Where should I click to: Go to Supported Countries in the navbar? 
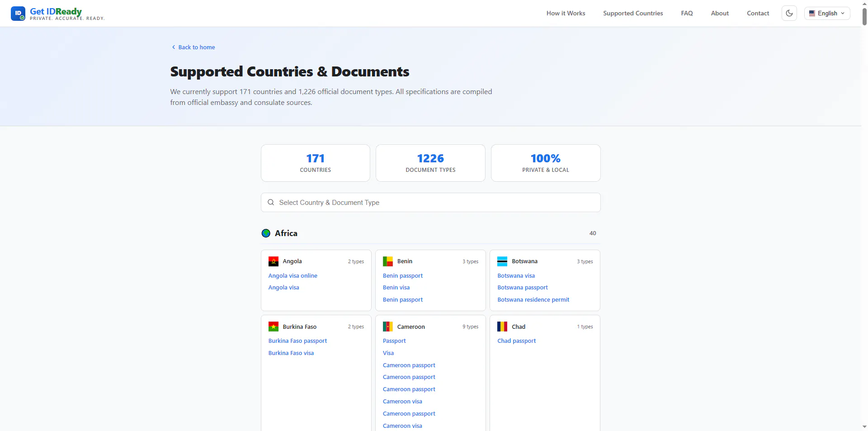633,13
